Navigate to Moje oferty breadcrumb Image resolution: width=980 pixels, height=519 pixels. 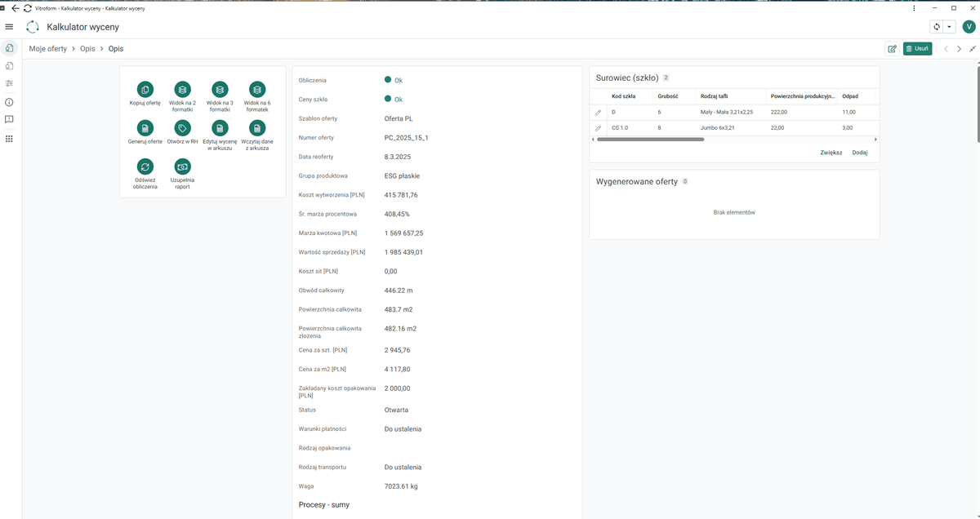click(48, 49)
